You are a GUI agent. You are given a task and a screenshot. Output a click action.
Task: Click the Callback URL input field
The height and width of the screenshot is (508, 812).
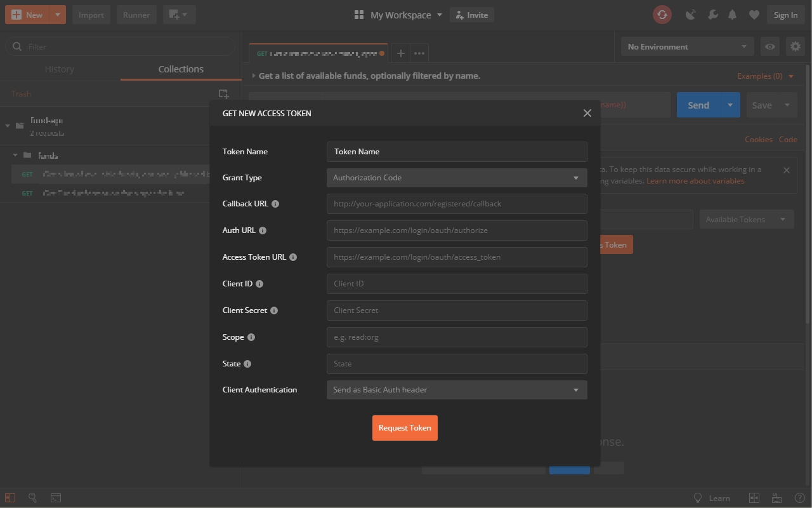(457, 204)
